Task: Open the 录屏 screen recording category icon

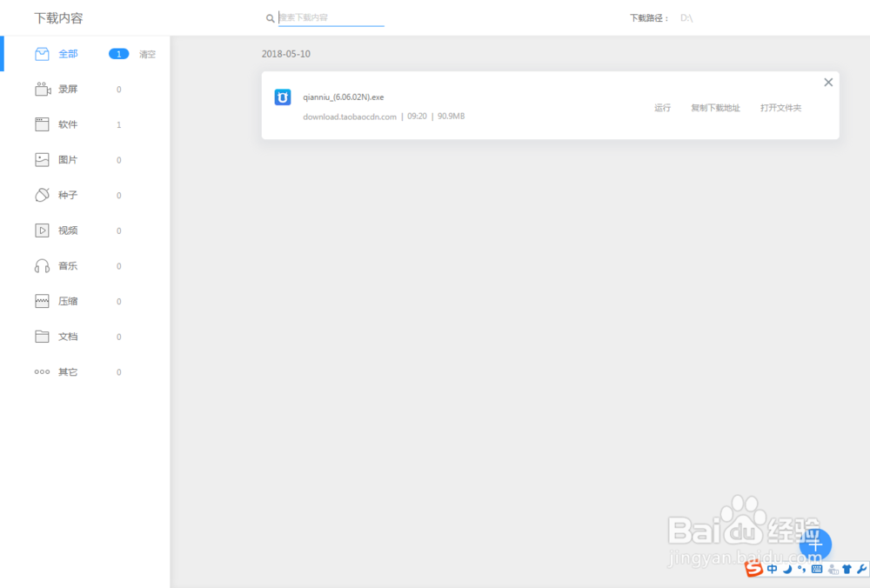Action: (x=43, y=90)
